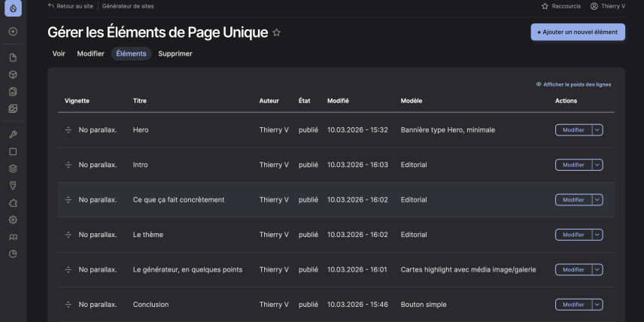Open Raccourcis in the top bar
The image size is (644, 322).
coord(561,6)
